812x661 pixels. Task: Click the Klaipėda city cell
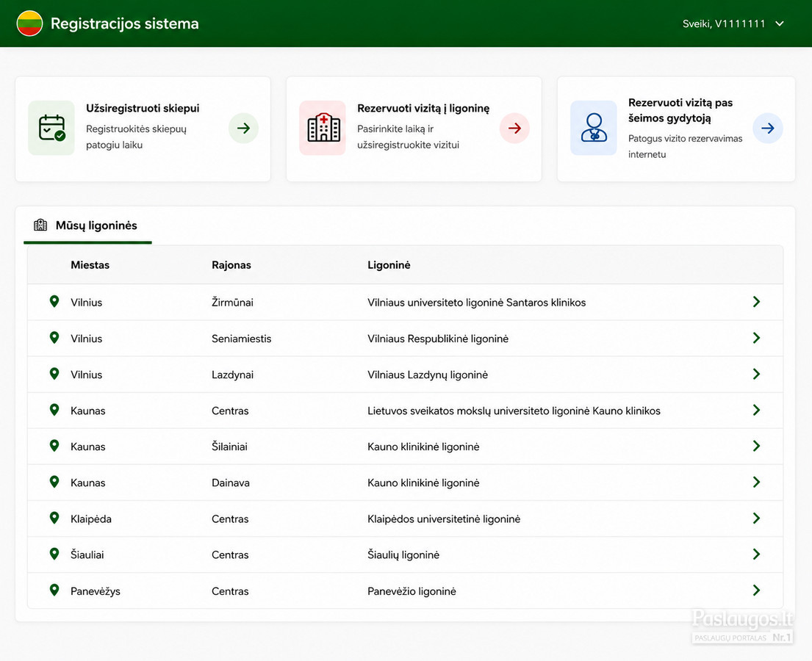[x=90, y=519]
